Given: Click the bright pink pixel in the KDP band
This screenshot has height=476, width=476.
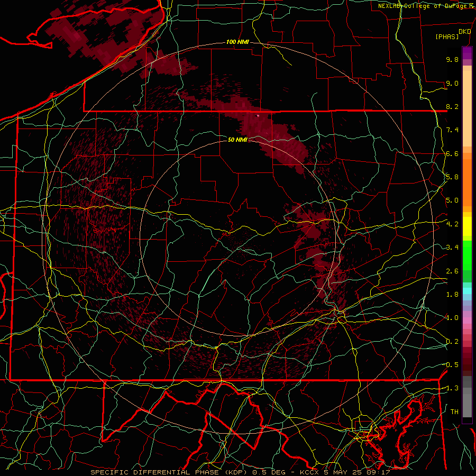Looking at the screenshot, I should 258,115.
